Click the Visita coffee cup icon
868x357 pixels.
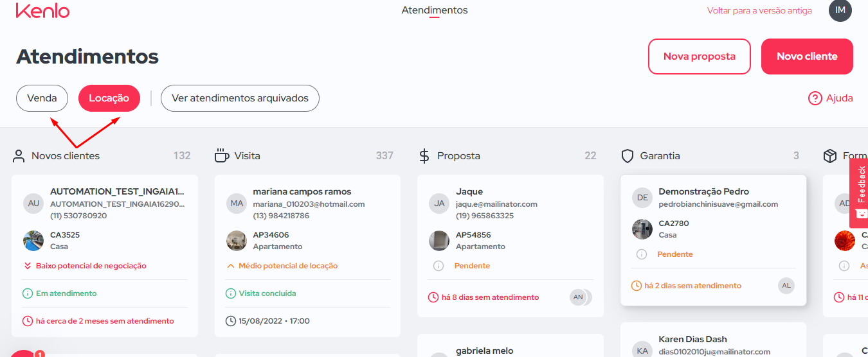(x=221, y=155)
